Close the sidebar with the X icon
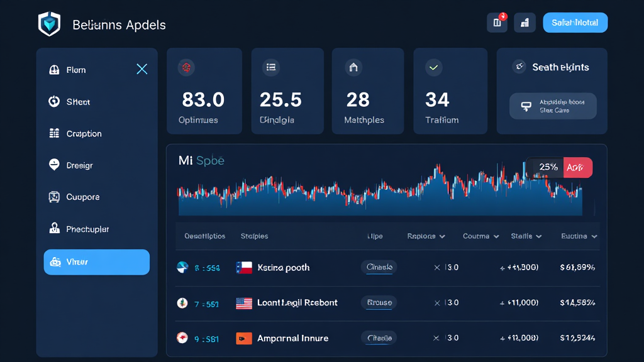Image resolution: width=644 pixels, height=362 pixels. point(142,69)
